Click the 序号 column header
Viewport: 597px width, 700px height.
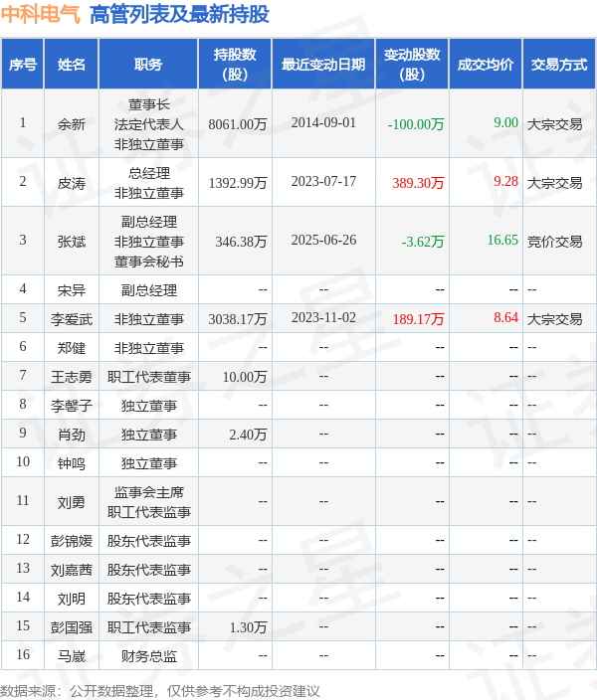click(x=22, y=65)
